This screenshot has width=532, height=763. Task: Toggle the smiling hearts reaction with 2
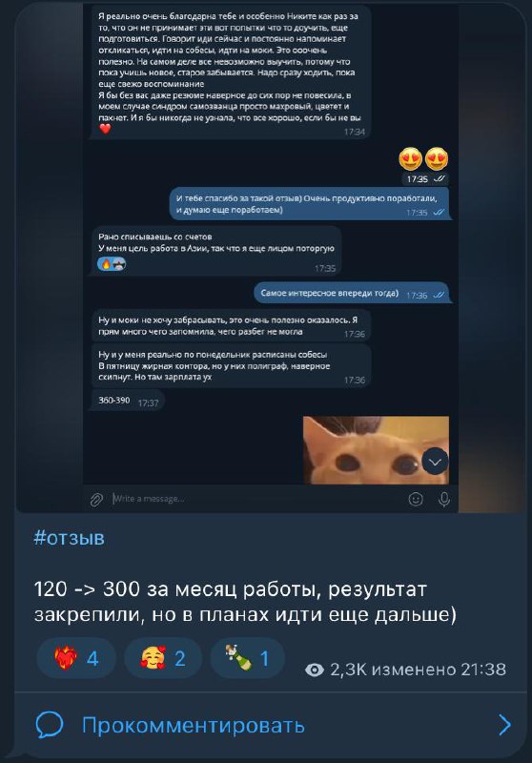tap(163, 658)
